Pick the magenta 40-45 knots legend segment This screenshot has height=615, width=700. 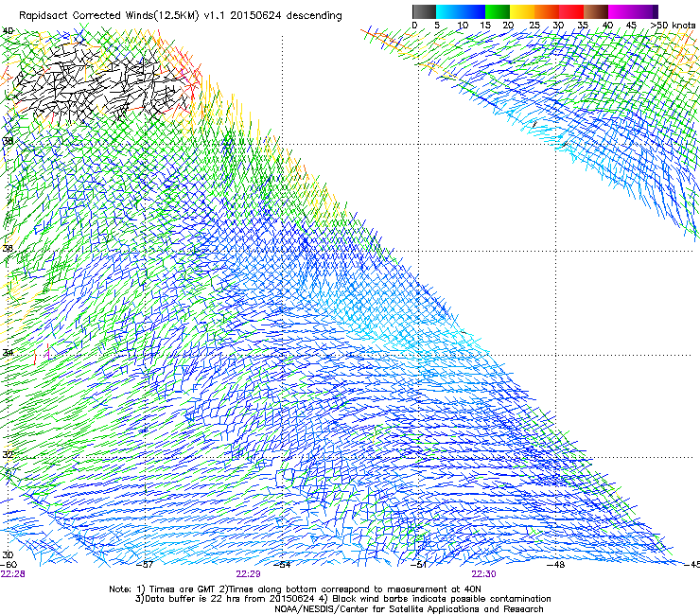(621, 11)
